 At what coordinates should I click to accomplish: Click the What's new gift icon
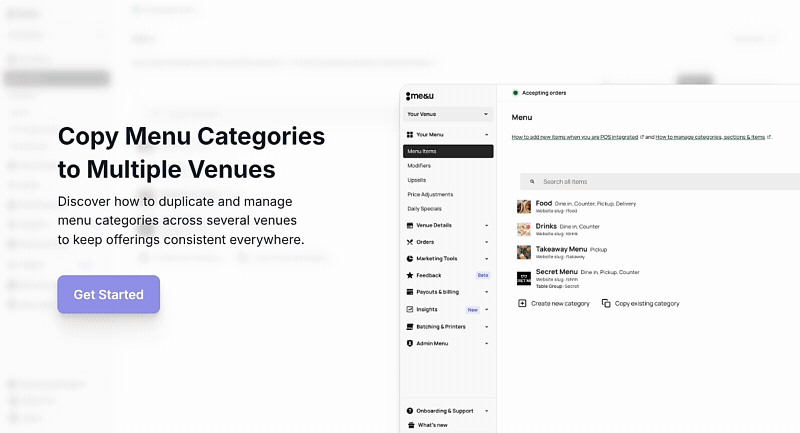[x=411, y=425]
